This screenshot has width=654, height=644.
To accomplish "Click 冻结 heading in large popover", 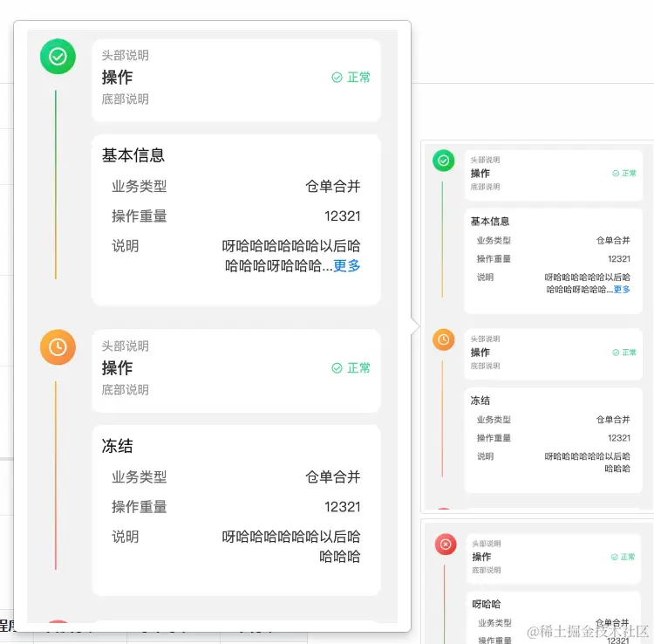I will coord(117,445).
